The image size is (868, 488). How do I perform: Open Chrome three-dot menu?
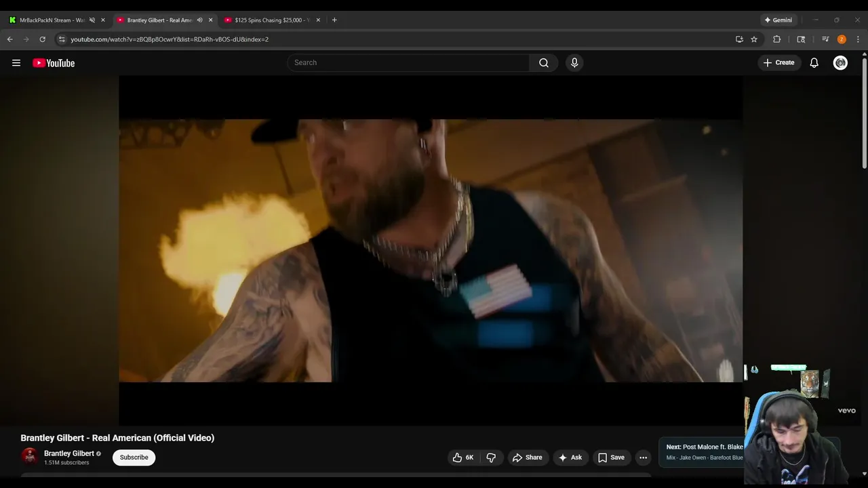[x=858, y=39]
